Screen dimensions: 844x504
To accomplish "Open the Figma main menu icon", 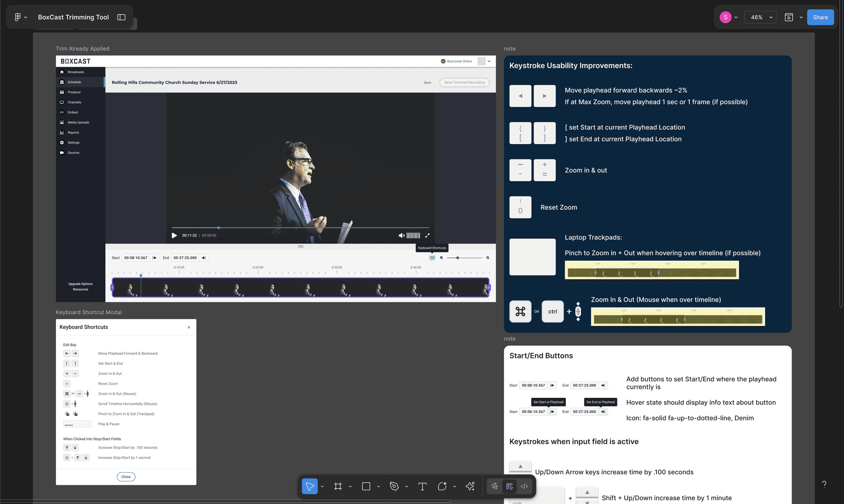I will coord(18,17).
